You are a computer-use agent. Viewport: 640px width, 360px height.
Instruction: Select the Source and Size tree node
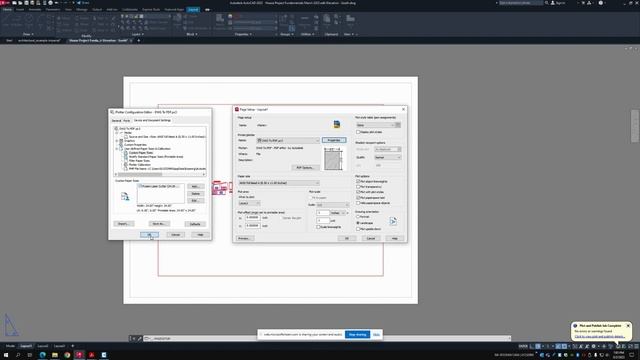(164, 137)
